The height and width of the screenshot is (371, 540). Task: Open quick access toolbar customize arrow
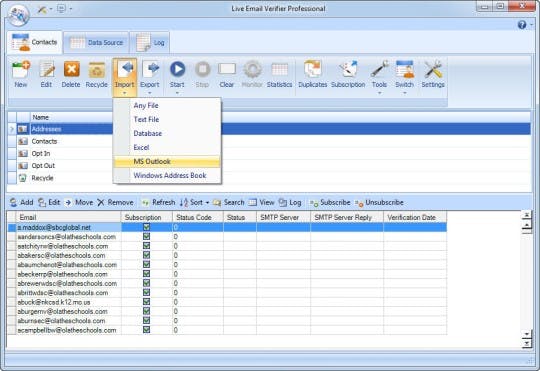(71, 9)
